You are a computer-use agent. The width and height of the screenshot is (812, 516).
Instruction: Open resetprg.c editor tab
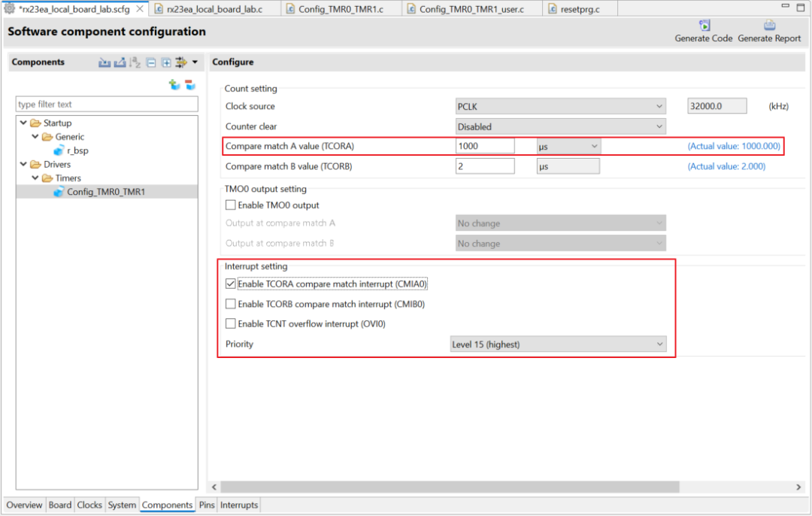point(580,9)
